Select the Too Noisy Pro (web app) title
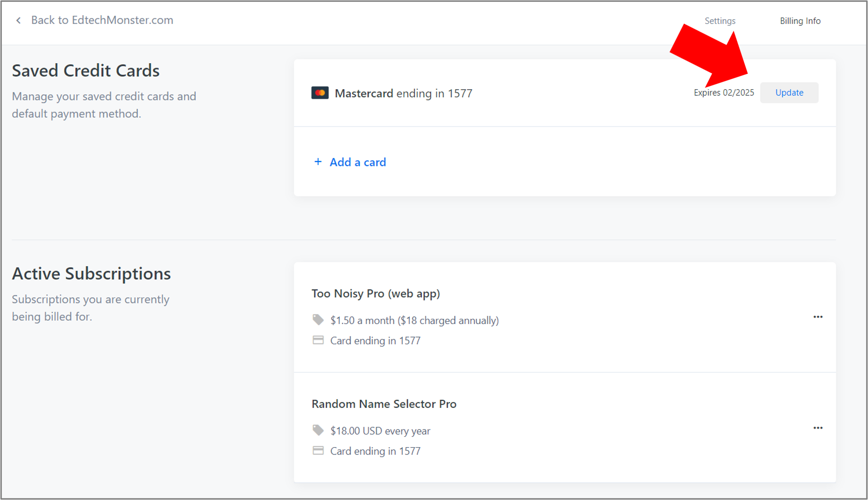 (x=376, y=293)
